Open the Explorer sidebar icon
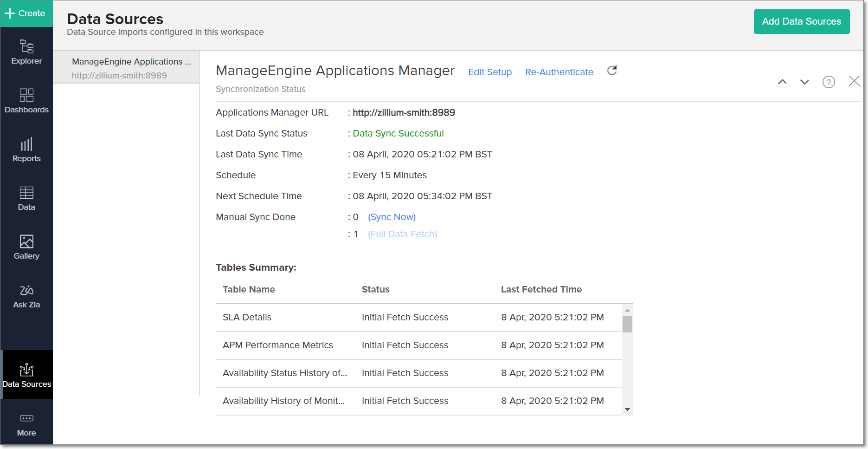Viewport: 868px width, 449px height. 26,52
